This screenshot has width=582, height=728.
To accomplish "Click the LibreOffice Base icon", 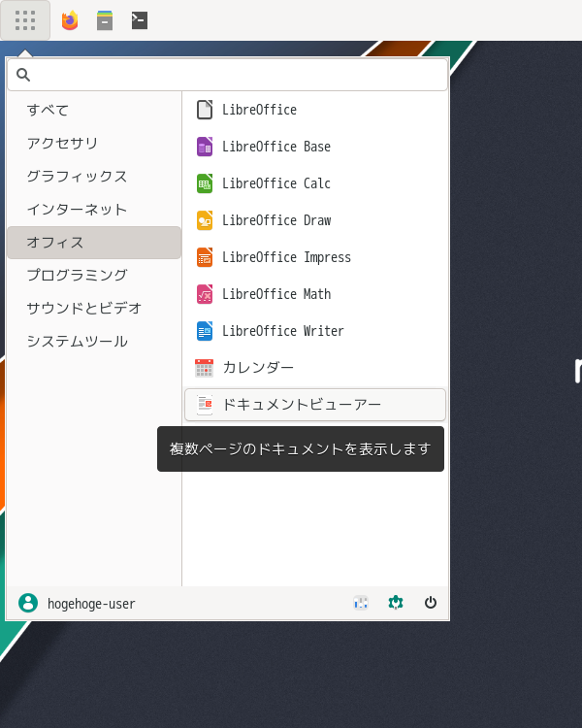I will tap(205, 147).
